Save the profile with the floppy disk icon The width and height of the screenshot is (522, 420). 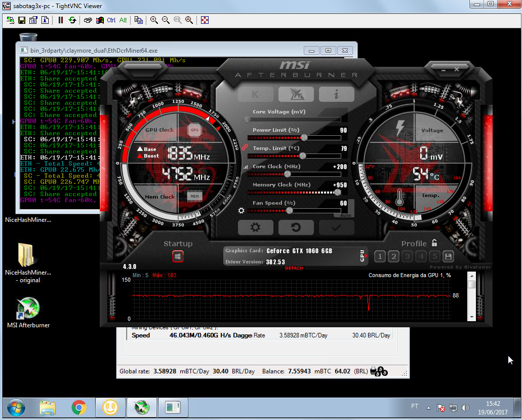click(x=448, y=256)
